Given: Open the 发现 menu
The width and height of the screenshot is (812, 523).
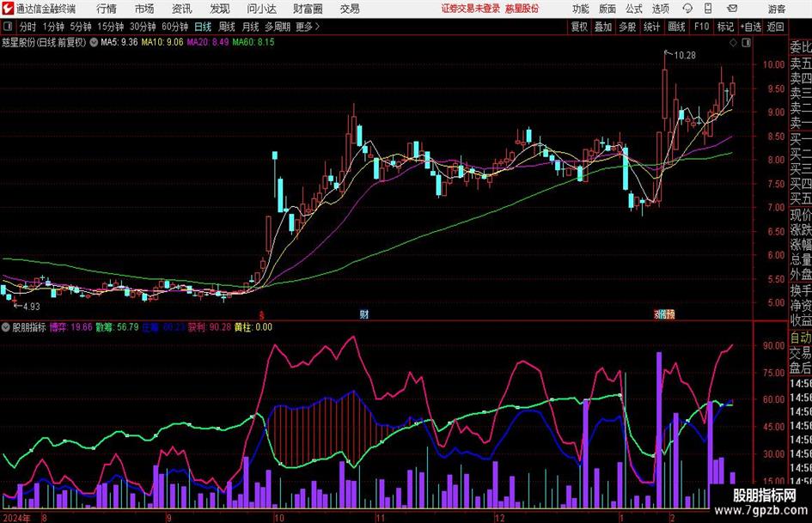Looking at the screenshot, I should 220,9.
